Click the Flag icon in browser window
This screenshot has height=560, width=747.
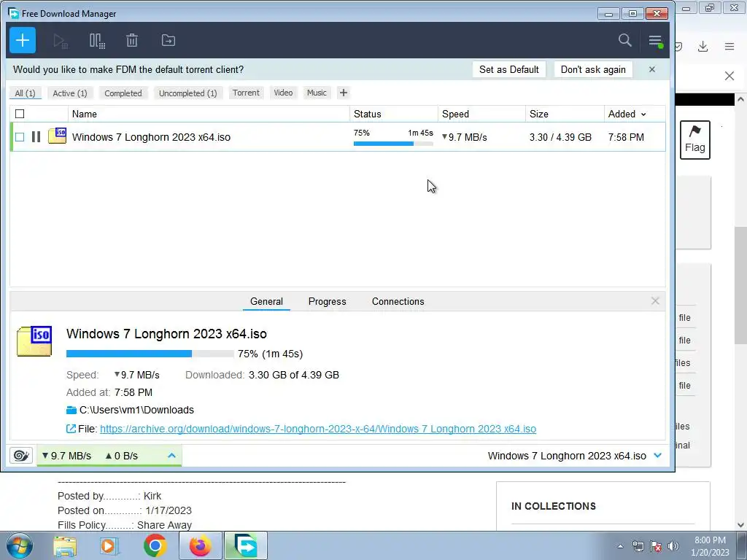click(x=695, y=139)
